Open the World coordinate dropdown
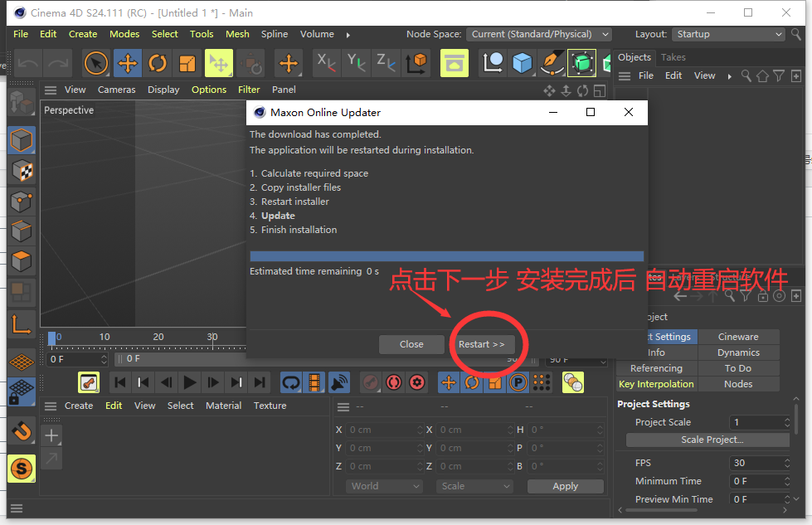This screenshot has width=812, height=525. (x=384, y=486)
